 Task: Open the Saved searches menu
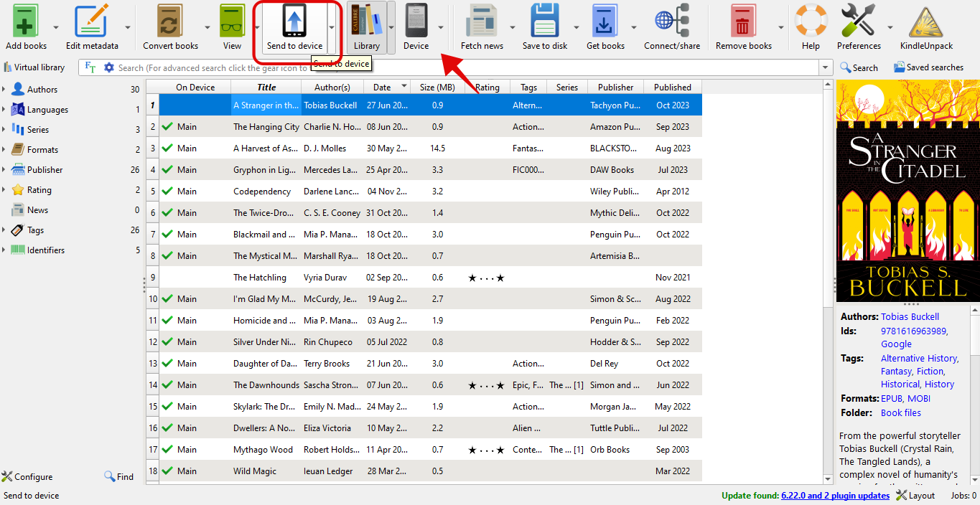pos(928,67)
